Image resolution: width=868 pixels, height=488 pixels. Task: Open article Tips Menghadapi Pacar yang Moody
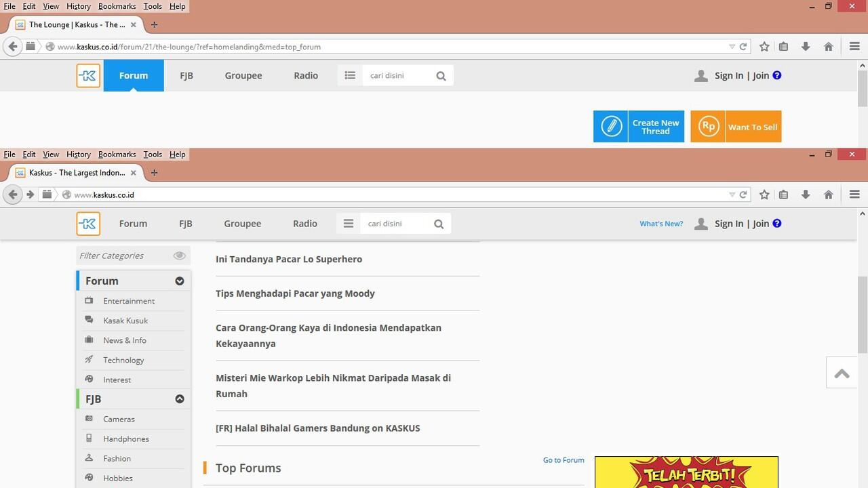[x=295, y=293]
